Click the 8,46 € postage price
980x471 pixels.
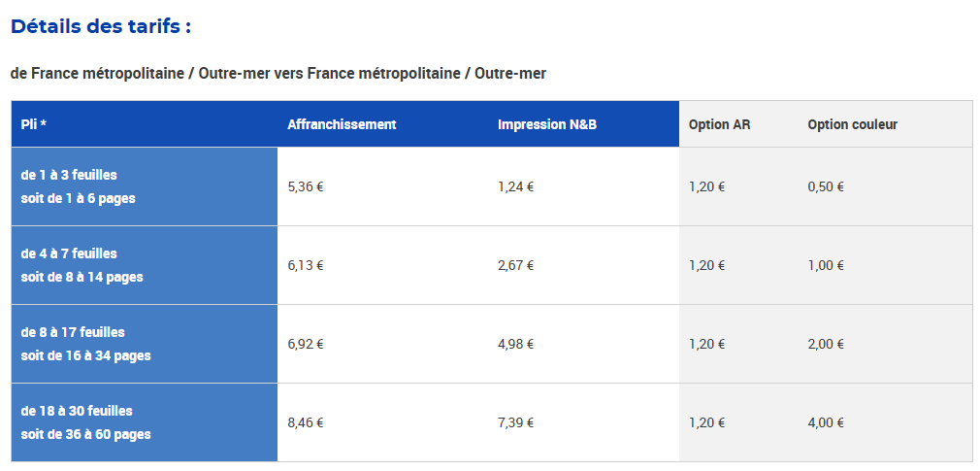click(x=306, y=422)
